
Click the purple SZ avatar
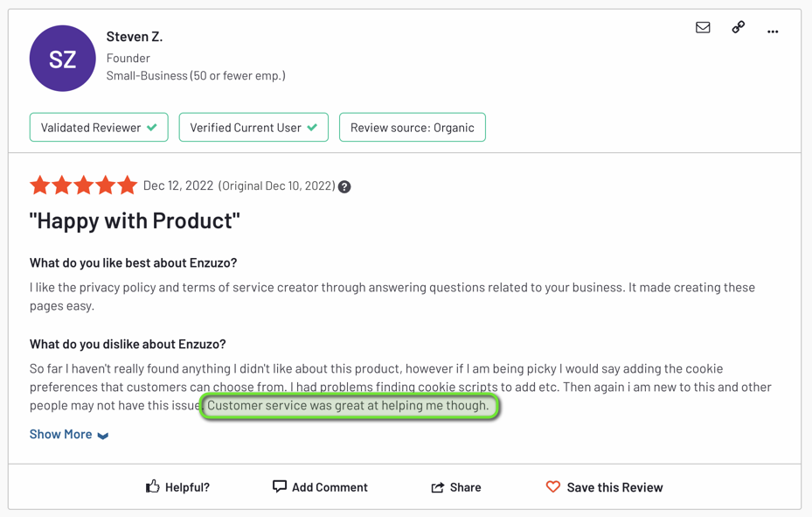point(62,58)
